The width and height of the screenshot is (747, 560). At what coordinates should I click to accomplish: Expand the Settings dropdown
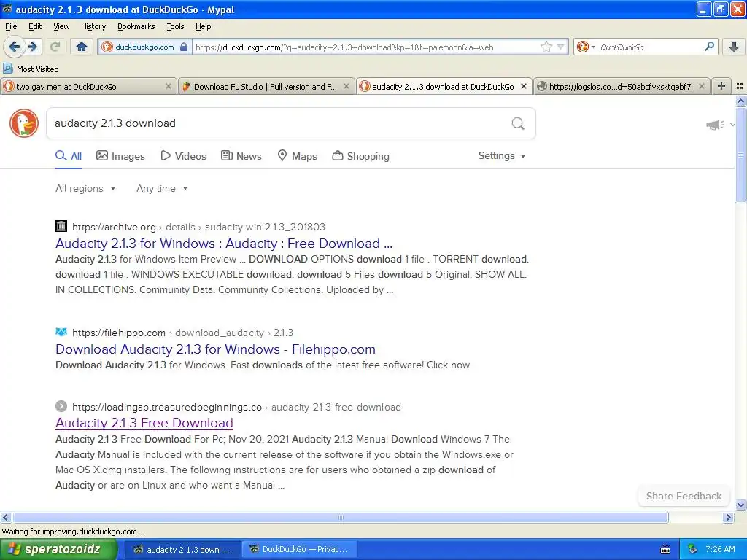[502, 156]
